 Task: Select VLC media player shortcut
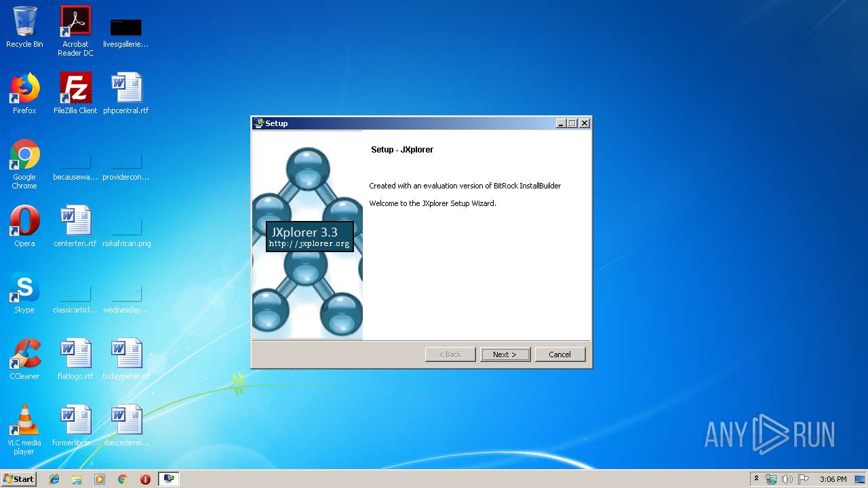point(24,430)
